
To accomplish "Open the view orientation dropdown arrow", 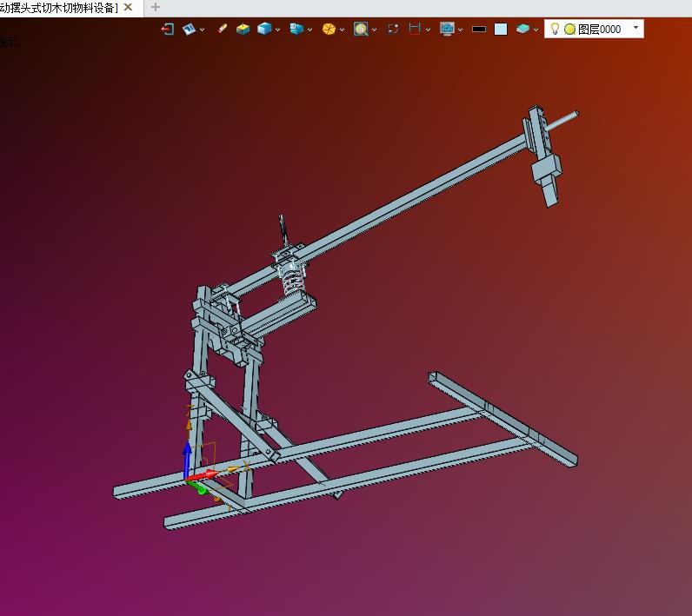I will coord(309,30).
